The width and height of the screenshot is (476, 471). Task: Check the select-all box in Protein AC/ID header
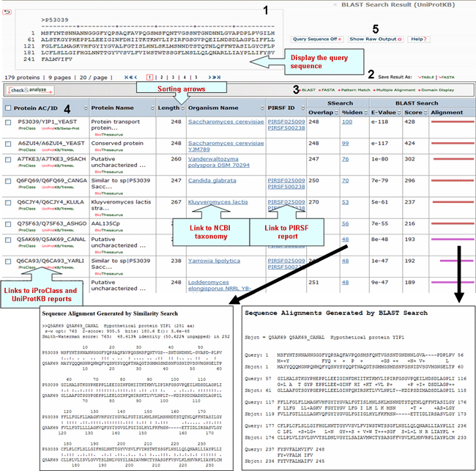(7, 108)
